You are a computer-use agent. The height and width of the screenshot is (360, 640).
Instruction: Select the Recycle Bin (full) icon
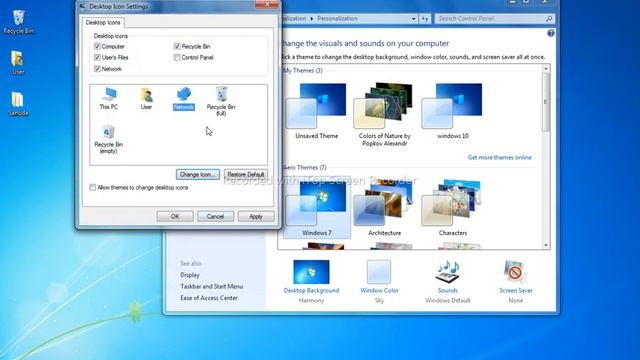point(221,101)
